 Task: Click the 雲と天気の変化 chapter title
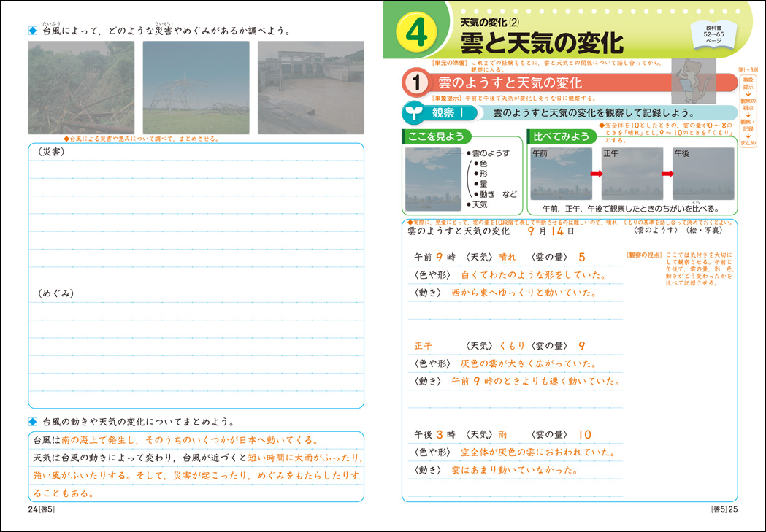[542, 43]
